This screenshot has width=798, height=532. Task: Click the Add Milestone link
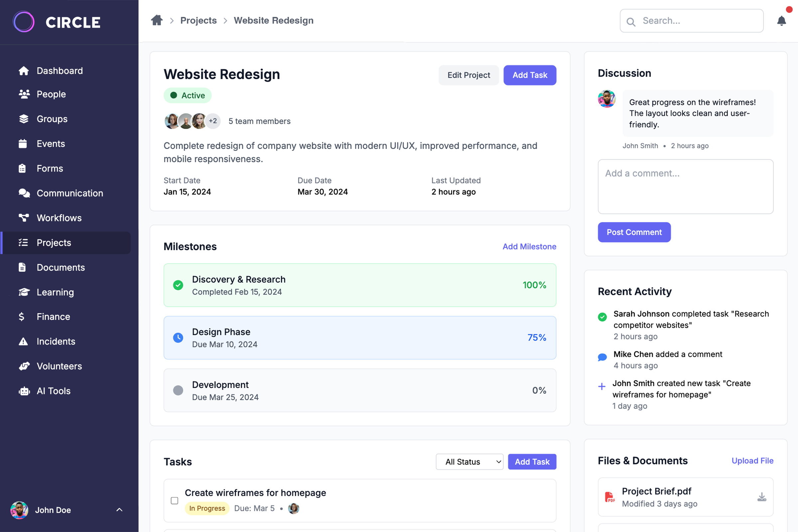tap(529, 246)
